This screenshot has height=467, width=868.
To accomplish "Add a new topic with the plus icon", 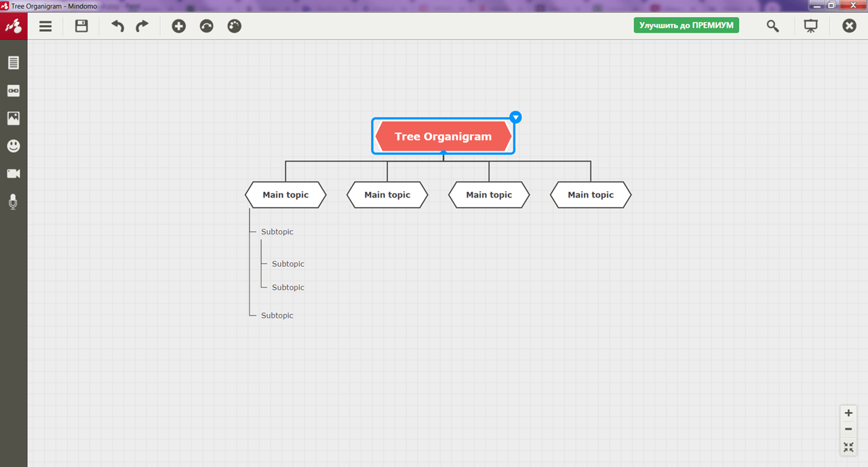I will (x=178, y=26).
